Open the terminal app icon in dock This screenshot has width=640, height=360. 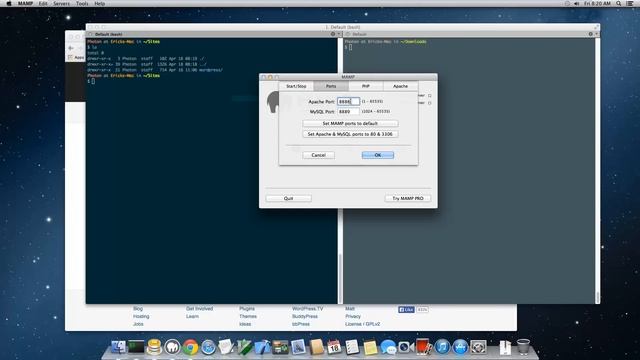point(136,347)
